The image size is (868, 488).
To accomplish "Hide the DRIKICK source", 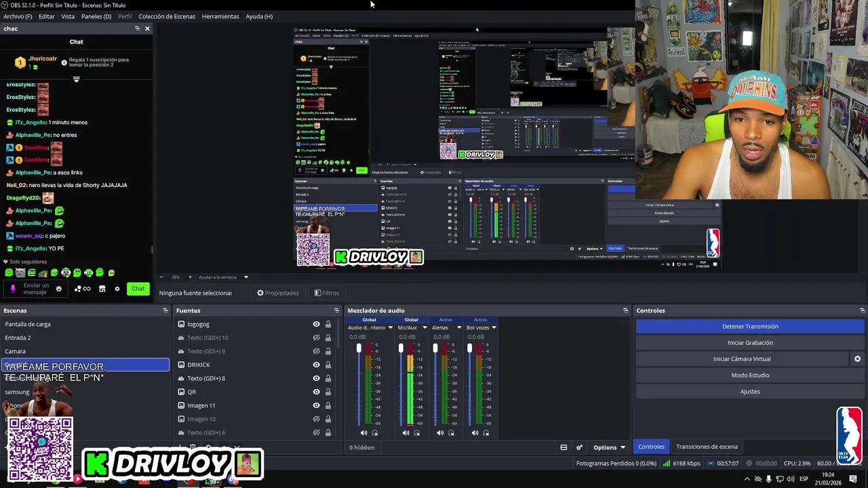I will 316,365.
